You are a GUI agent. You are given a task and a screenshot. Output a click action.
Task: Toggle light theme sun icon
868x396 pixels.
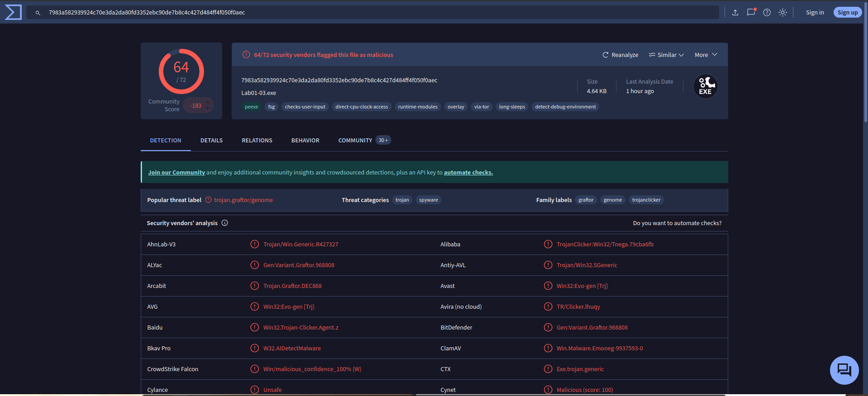coord(783,13)
